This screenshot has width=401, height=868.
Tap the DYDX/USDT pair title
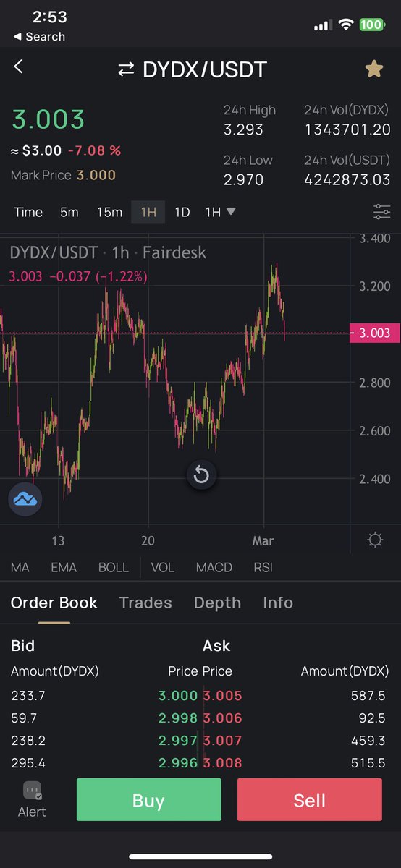pos(205,69)
